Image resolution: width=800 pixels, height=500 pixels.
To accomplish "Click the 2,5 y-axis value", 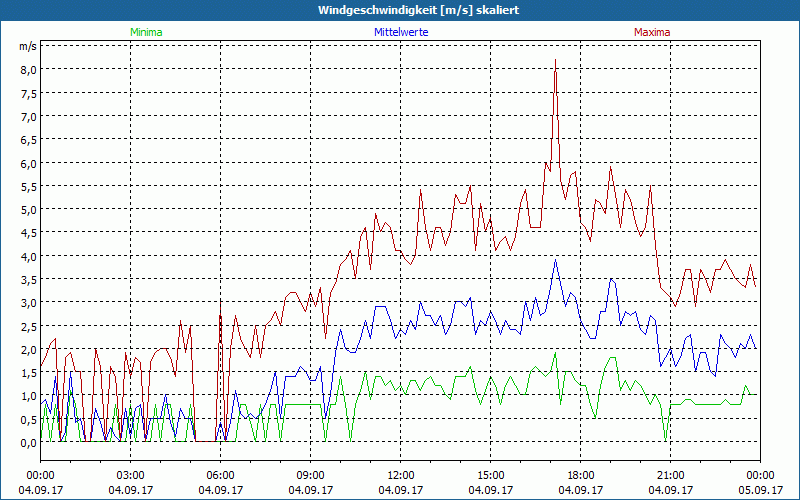I will click(29, 327).
